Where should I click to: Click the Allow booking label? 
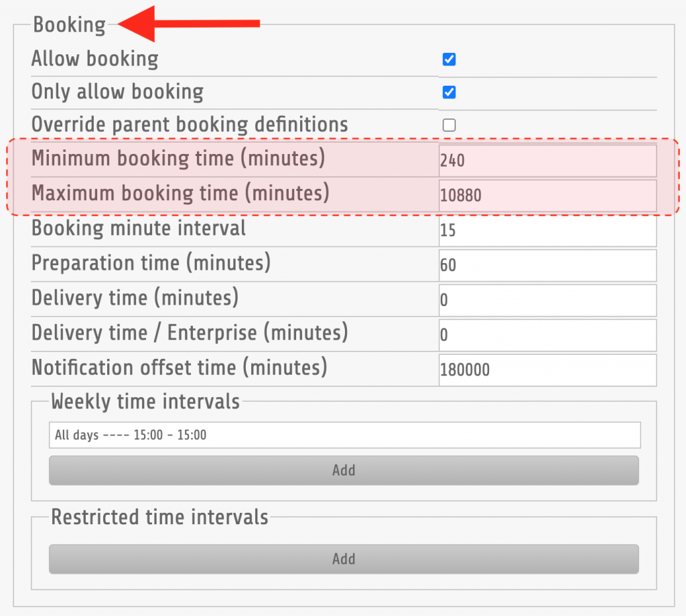click(x=95, y=58)
